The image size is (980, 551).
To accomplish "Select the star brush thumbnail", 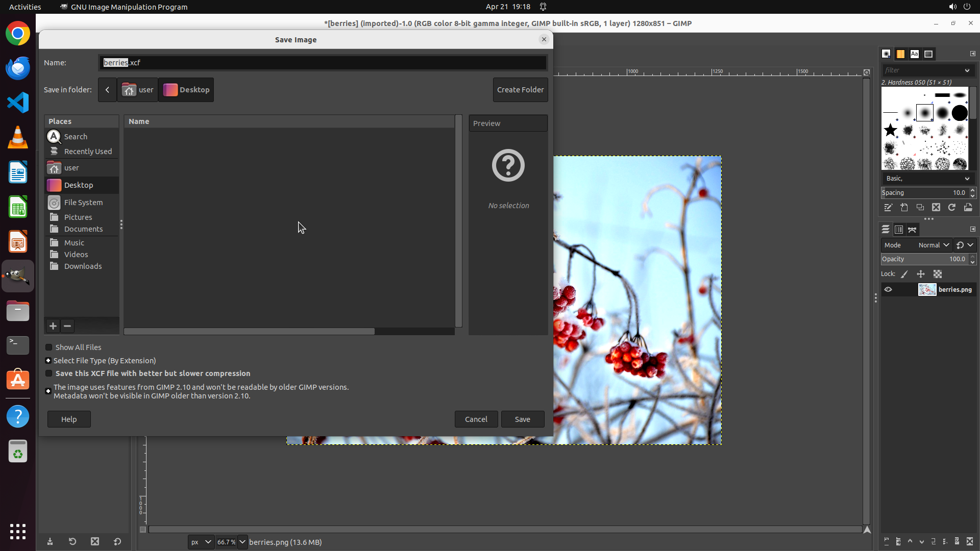I will [891, 130].
